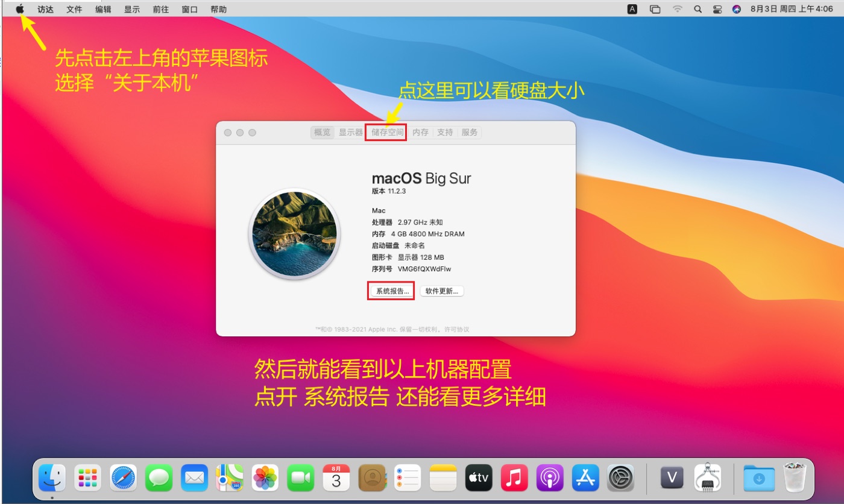Open Spotlight search magnifier
The width and height of the screenshot is (844, 504).
[x=698, y=9]
